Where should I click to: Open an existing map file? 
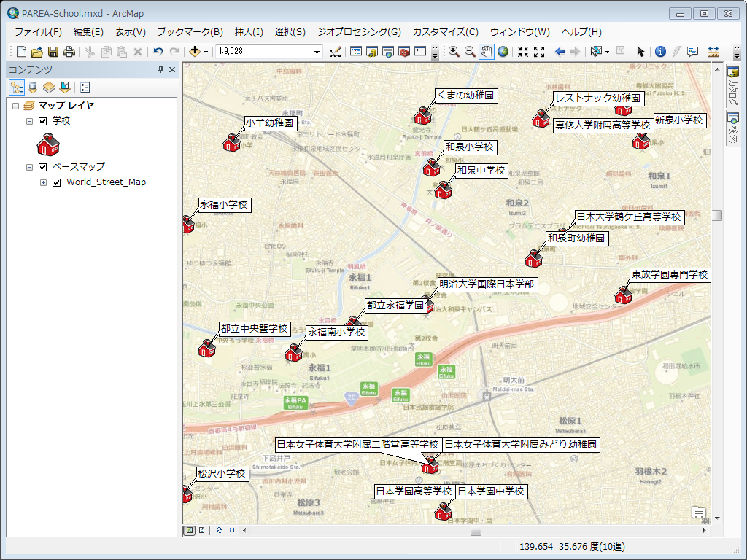(x=36, y=52)
